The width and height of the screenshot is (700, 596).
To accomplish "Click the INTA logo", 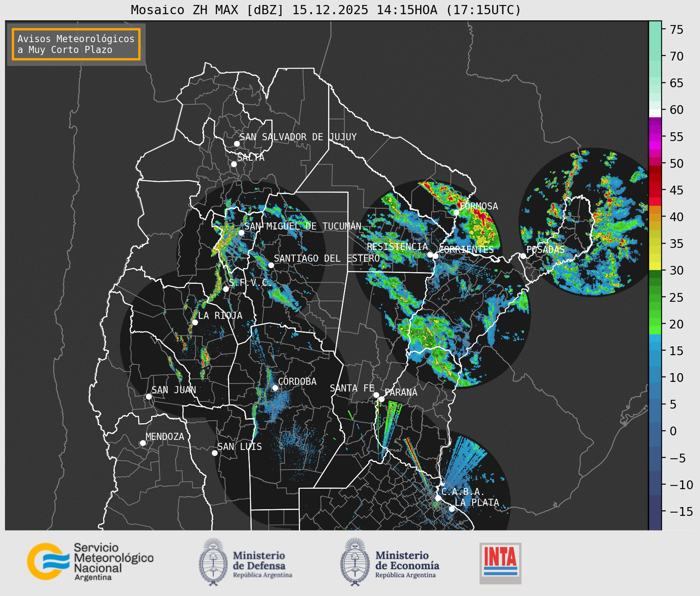I will click(500, 563).
